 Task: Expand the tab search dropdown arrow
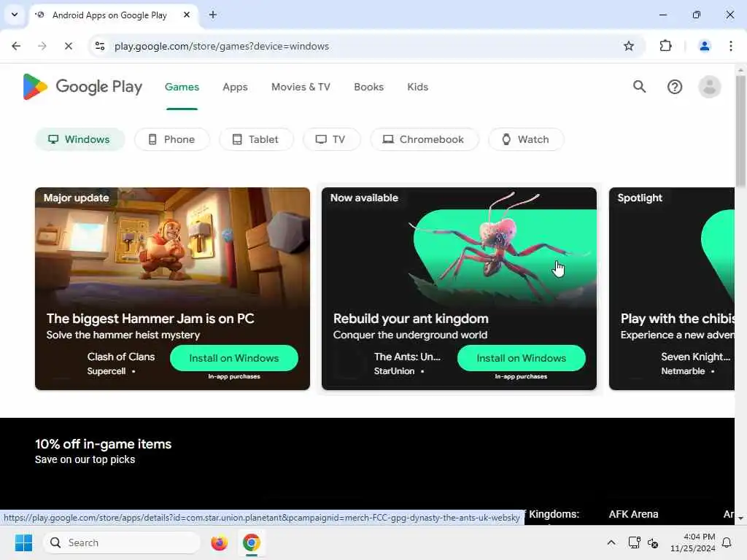(15, 15)
